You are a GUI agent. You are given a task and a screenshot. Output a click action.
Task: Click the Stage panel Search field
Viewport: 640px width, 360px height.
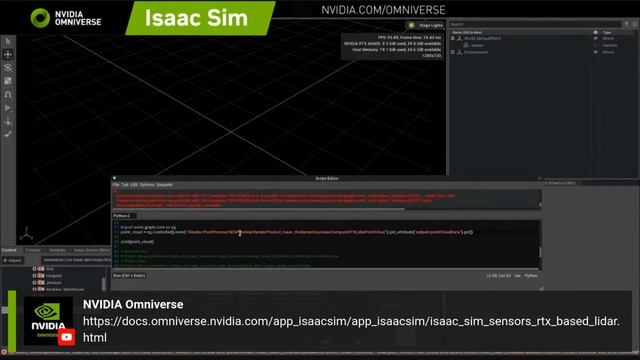click(x=534, y=24)
